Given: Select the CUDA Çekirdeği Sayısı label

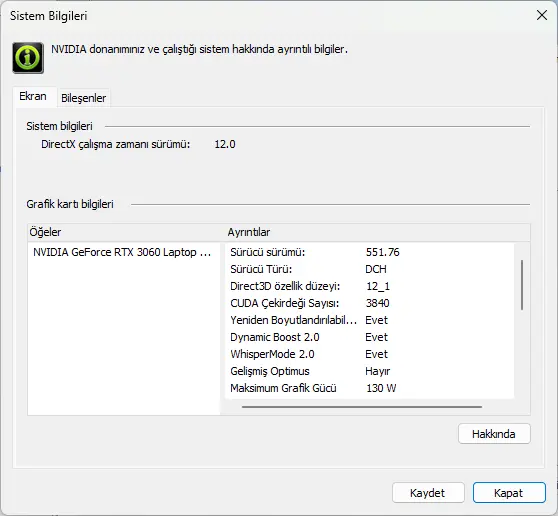Looking at the screenshot, I should [x=285, y=303].
